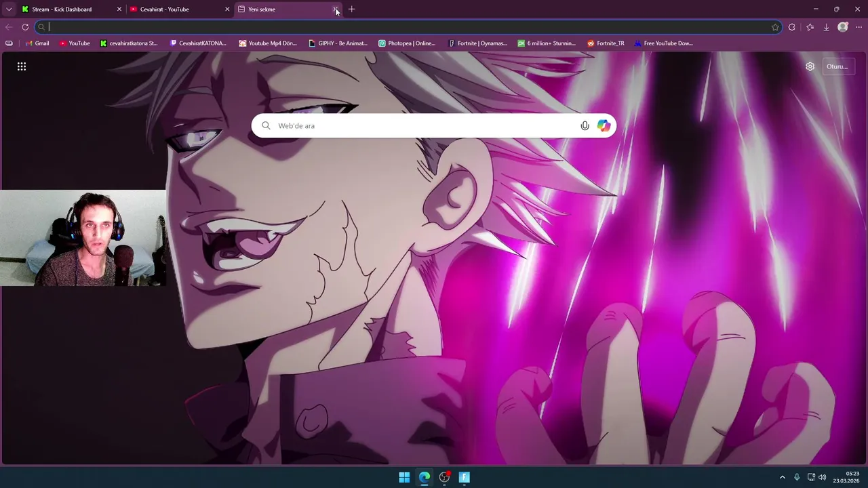The height and width of the screenshot is (488, 868).
Task: Open the 6 million+ Stunnin... bookmark
Action: (x=547, y=43)
